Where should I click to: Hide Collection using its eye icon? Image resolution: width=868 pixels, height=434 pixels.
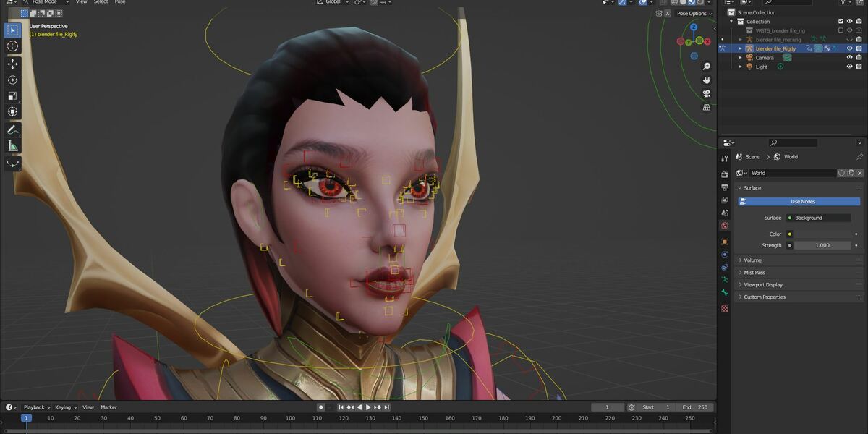coord(850,21)
